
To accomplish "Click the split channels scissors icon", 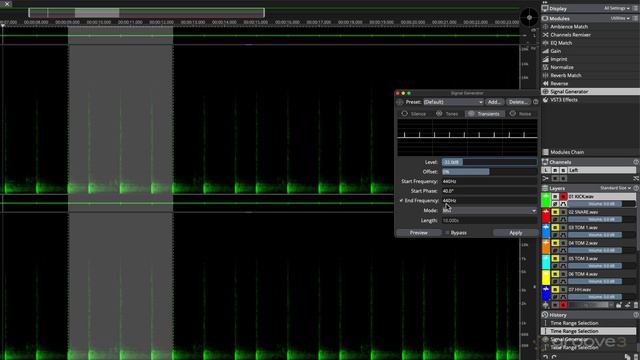I will (x=545, y=178).
